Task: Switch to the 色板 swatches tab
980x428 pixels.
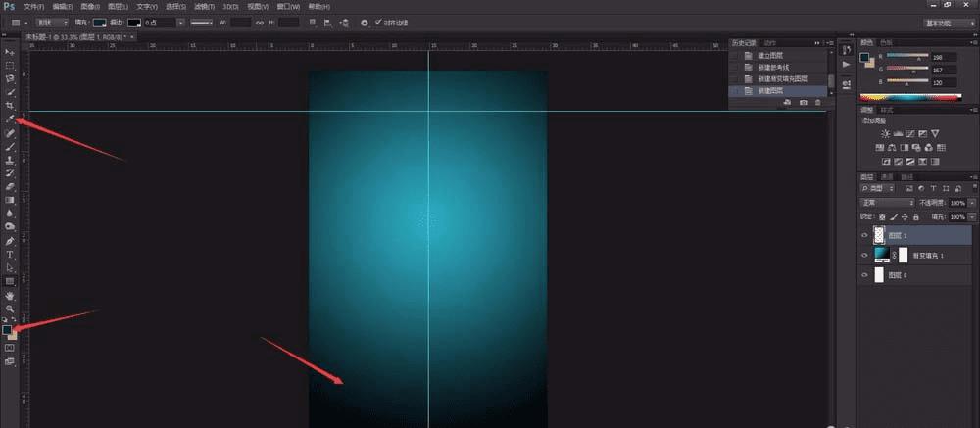Action: [886, 42]
